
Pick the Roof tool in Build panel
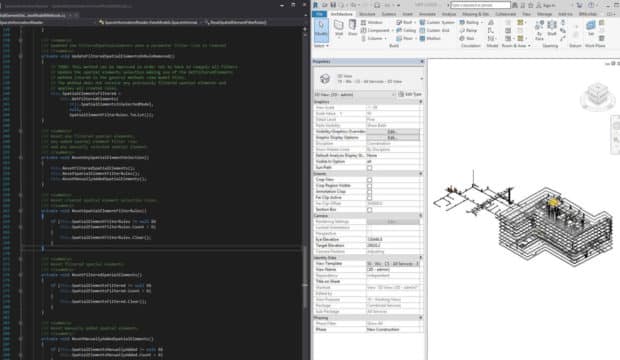coord(405,23)
